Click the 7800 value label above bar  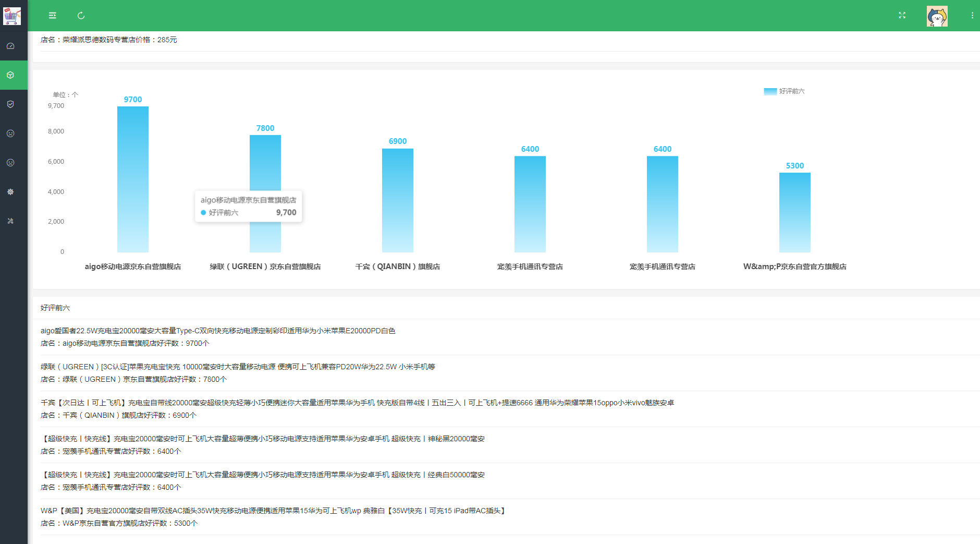coord(265,128)
